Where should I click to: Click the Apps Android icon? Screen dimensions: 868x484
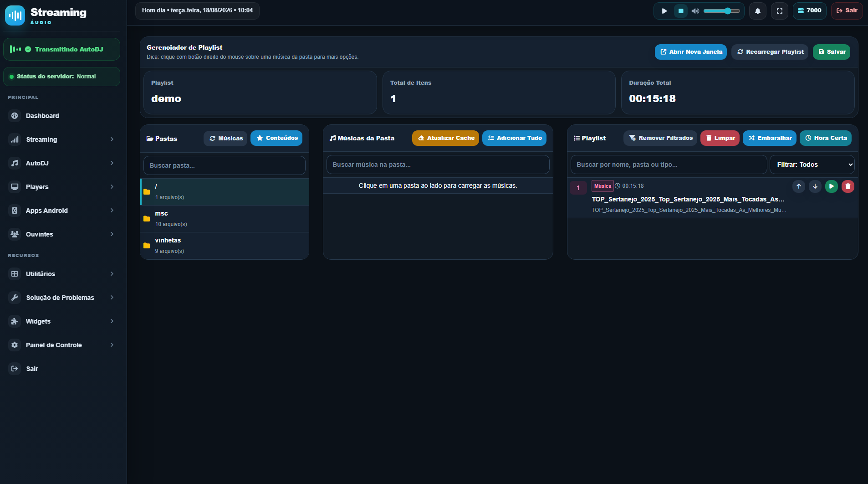15,211
